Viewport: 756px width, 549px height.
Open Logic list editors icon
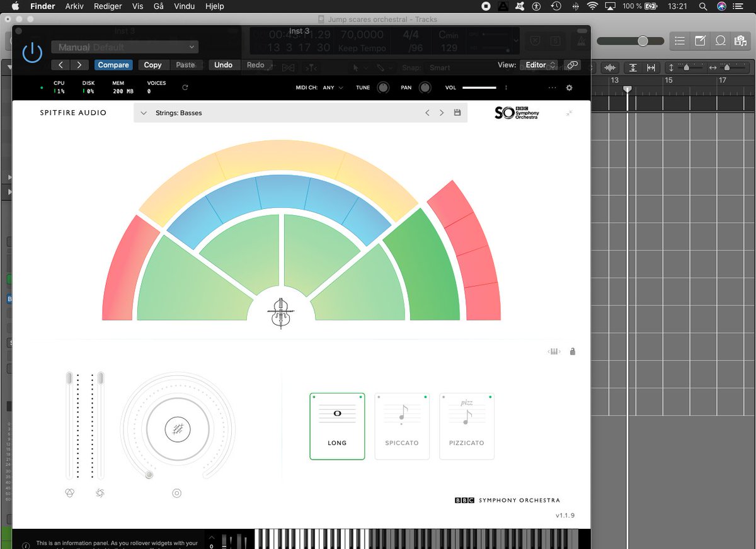680,41
